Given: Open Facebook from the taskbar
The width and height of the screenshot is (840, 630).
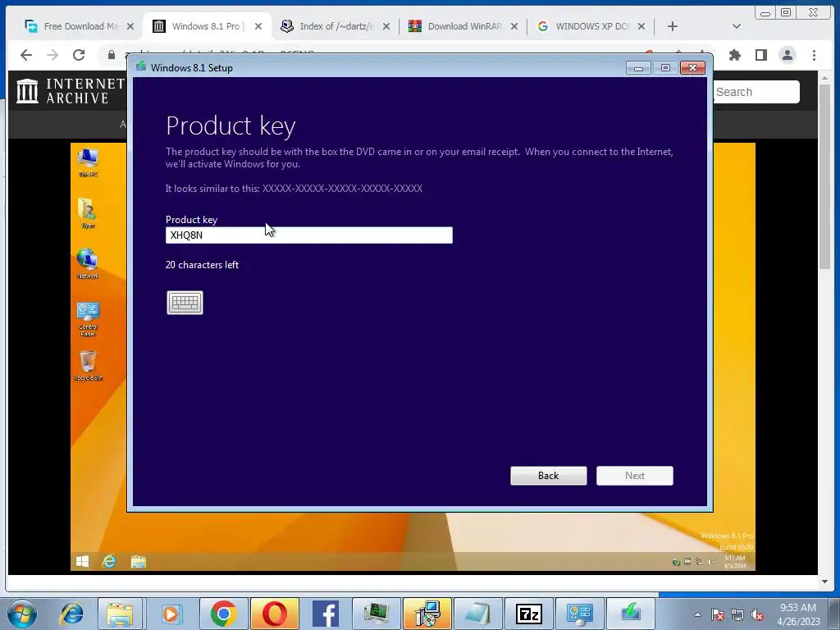Looking at the screenshot, I should click(x=325, y=614).
